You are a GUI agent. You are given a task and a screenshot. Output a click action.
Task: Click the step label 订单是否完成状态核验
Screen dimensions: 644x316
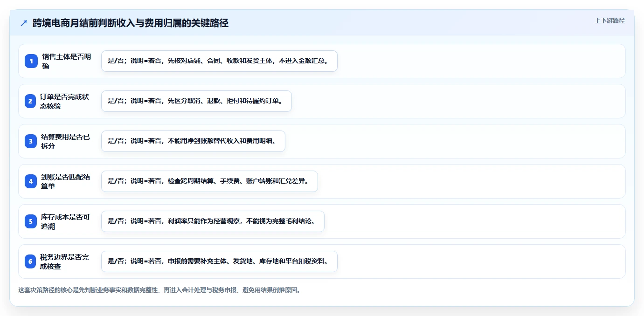pyautogui.click(x=65, y=101)
